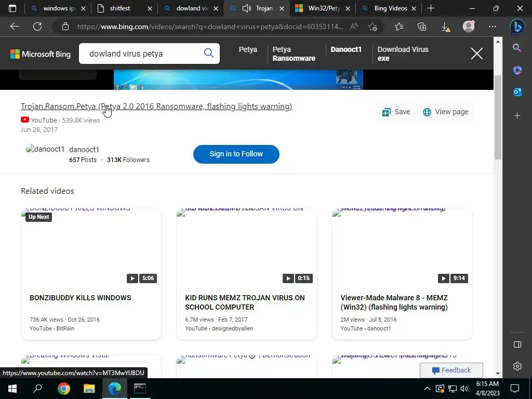Close the 'shitfest' tab
Image resolution: width=532 pixels, height=399 pixels.
pyautogui.click(x=150, y=9)
